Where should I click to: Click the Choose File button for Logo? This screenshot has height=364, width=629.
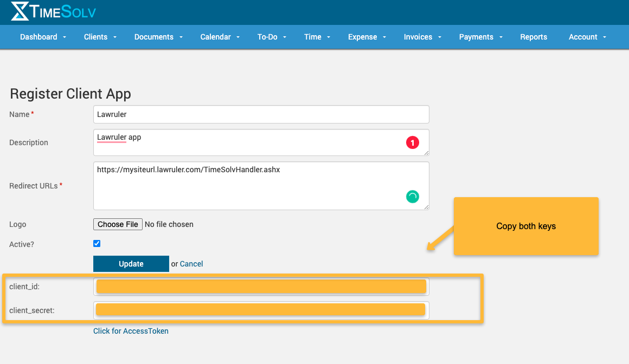click(x=118, y=224)
